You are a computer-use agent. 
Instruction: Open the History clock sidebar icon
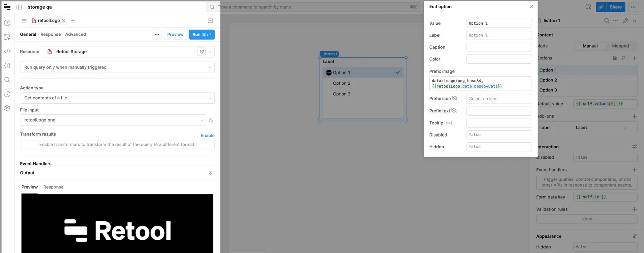(7, 94)
